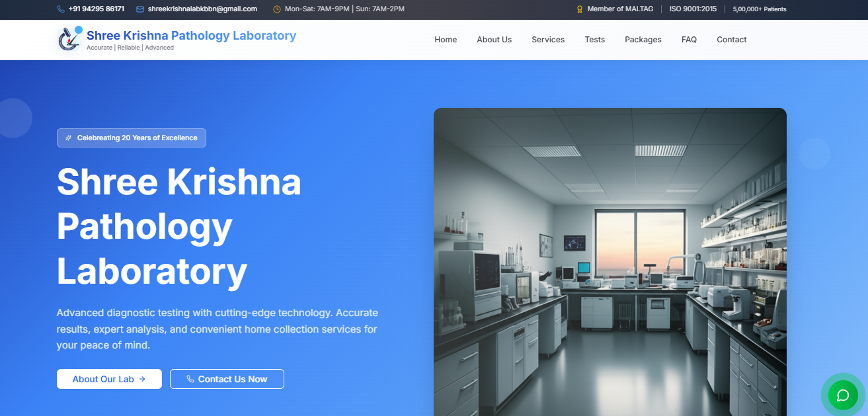Go to About Us page
Screen dimensions: 868x416
(x=494, y=40)
